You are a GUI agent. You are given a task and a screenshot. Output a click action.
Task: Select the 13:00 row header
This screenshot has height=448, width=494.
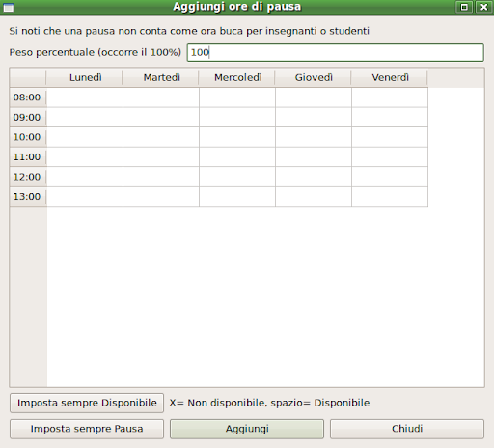point(28,197)
